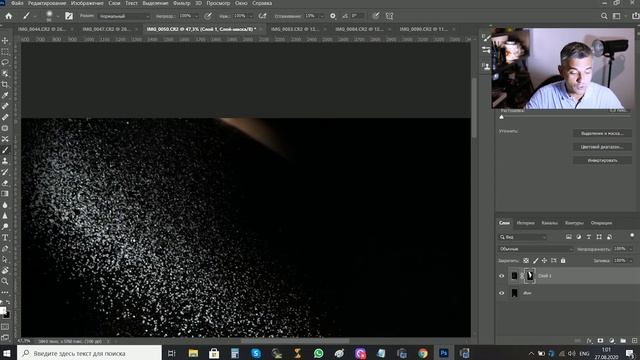Open the layer filter kind dropdown
The image size is (640, 360).
[x=522, y=237]
